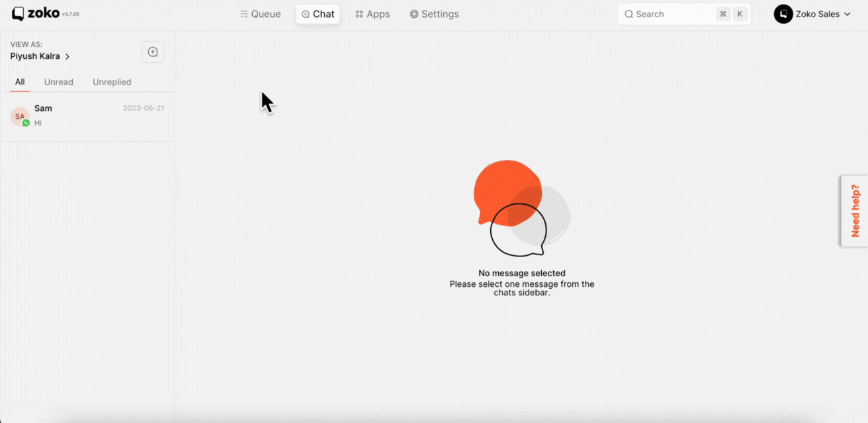Click the Chat tab bubble icon
The height and width of the screenshot is (423, 868).
(x=305, y=14)
